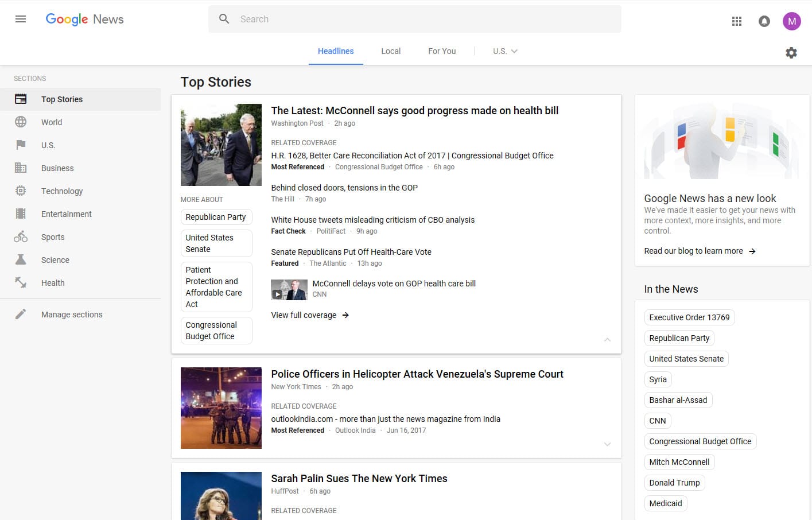
Task: Collapse the McConnell health bill story card
Action: point(607,340)
